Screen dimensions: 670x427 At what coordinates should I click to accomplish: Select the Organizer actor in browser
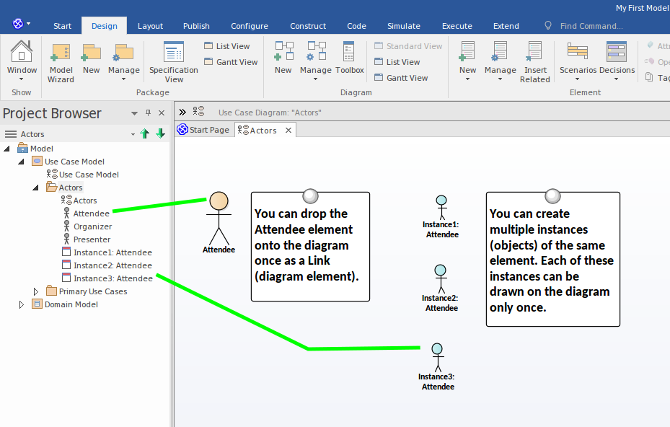92,226
